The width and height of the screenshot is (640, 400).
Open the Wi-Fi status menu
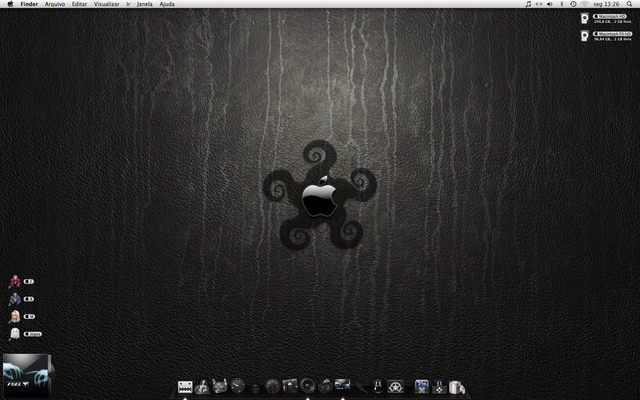tap(584, 4)
